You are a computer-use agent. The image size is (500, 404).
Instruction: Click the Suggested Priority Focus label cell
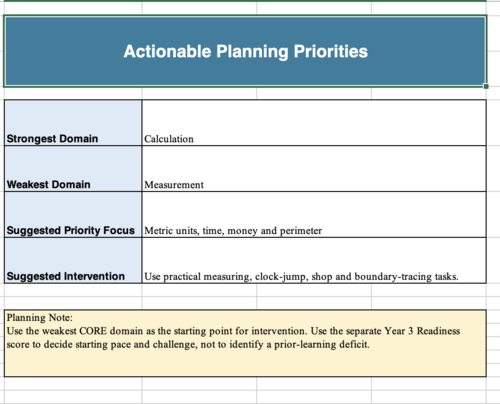pos(73,215)
